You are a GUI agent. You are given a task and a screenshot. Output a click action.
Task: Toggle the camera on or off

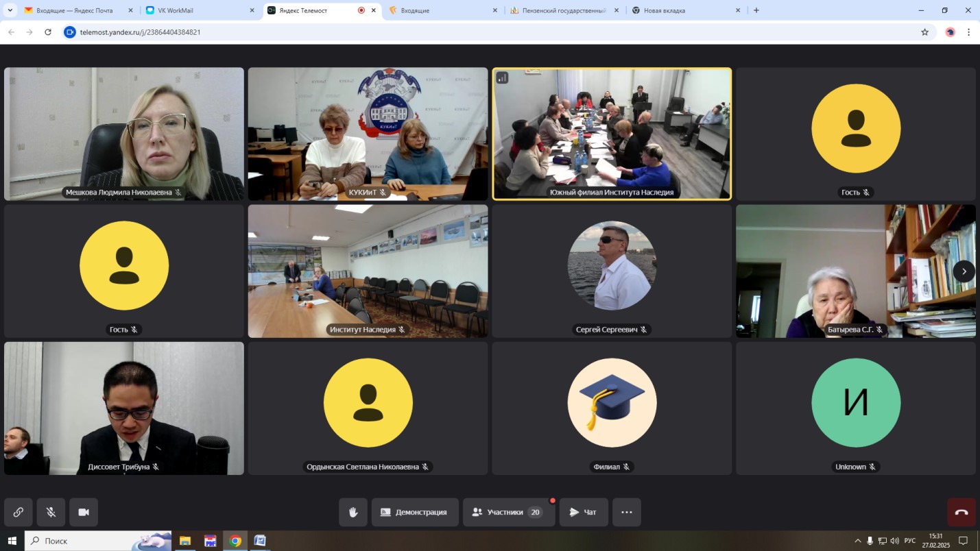point(84,512)
